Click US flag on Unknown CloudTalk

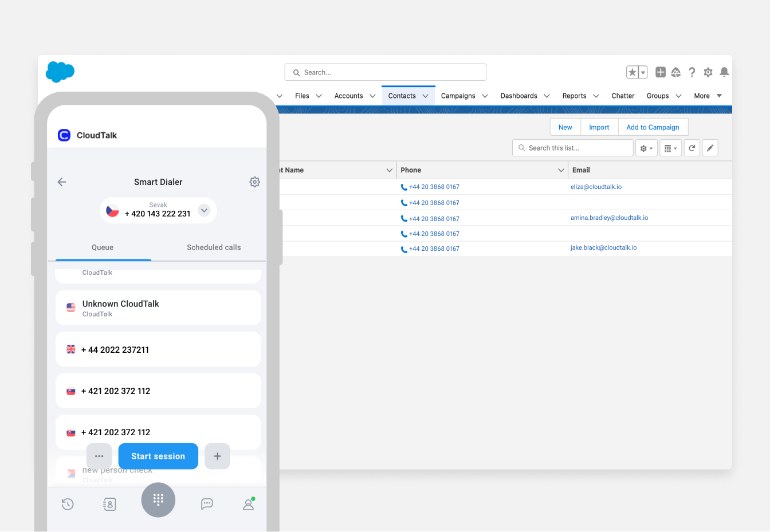(x=71, y=308)
